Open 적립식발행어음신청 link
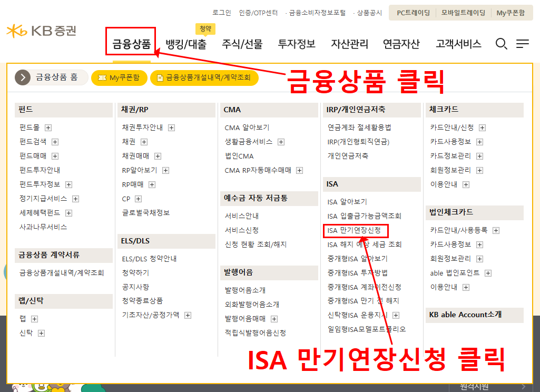The height and width of the screenshot is (392, 540). pyautogui.click(x=255, y=333)
